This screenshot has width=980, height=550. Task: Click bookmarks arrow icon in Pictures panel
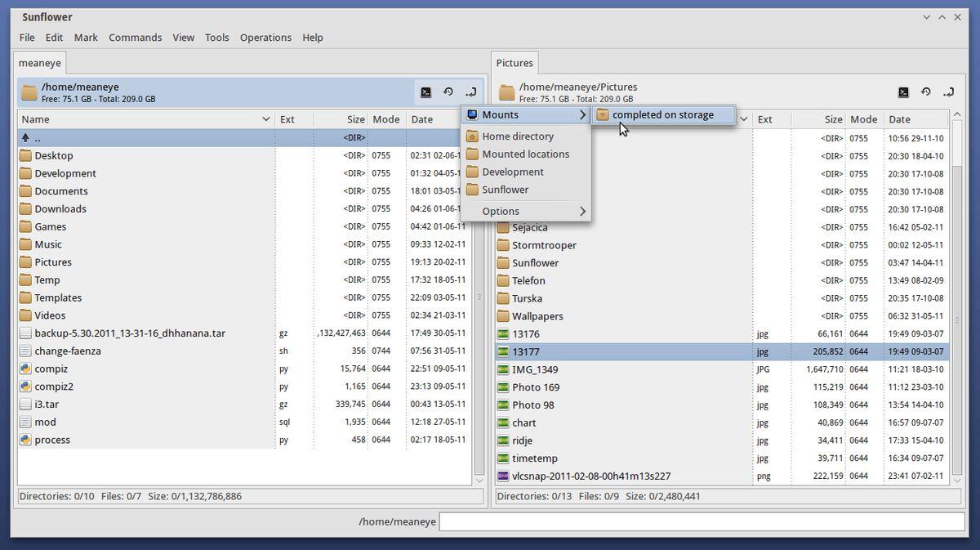[x=949, y=92]
